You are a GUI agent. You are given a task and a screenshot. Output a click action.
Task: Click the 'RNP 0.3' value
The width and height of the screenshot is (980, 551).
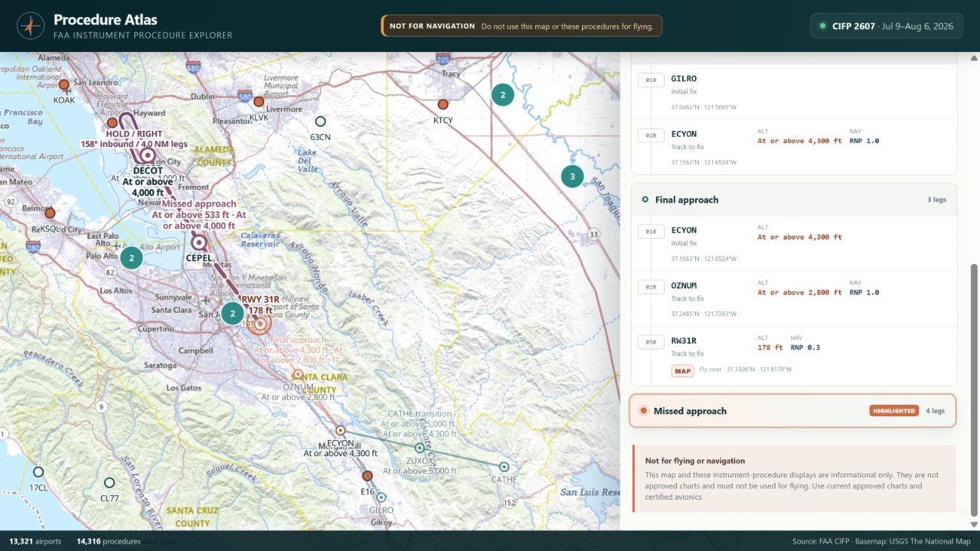click(807, 347)
